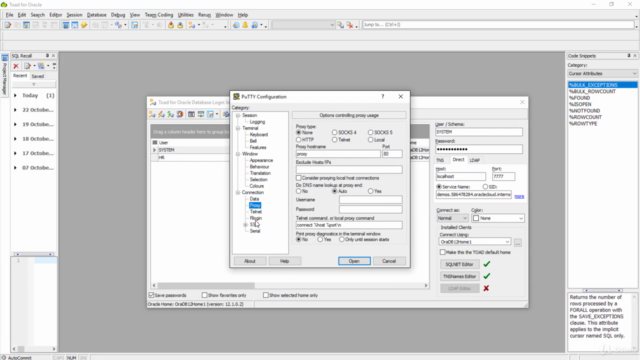The width and height of the screenshot is (640, 360).
Task: Click the About button
Action: pos(250,261)
